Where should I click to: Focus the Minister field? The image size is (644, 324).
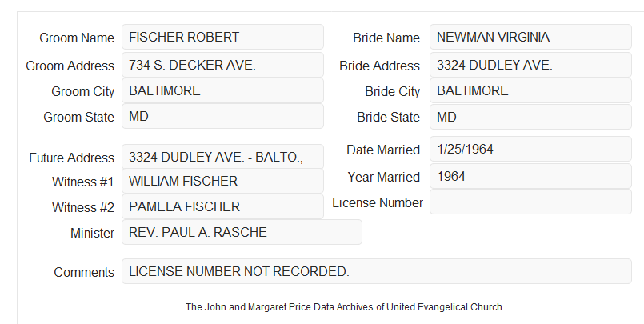click(x=242, y=232)
